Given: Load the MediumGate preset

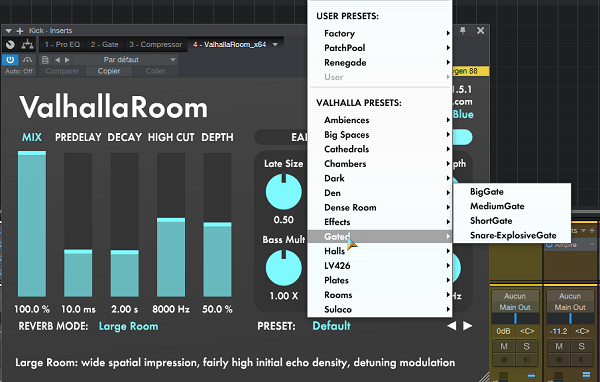Looking at the screenshot, I should (512, 206).
